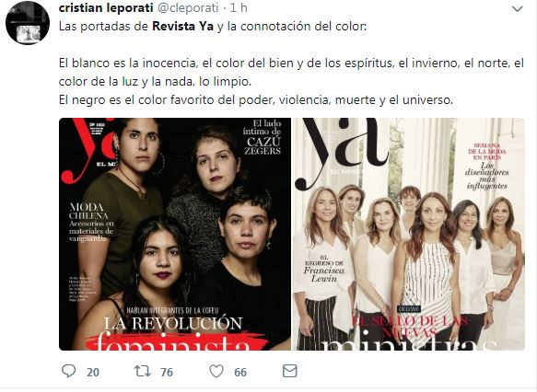The width and height of the screenshot is (537, 392).
Task: Click the black Ya logo on white cover
Action: [341, 154]
